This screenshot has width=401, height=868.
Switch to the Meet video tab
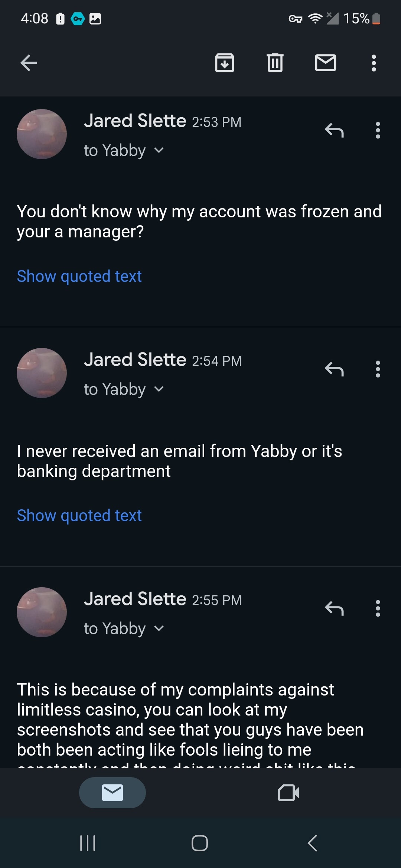288,793
